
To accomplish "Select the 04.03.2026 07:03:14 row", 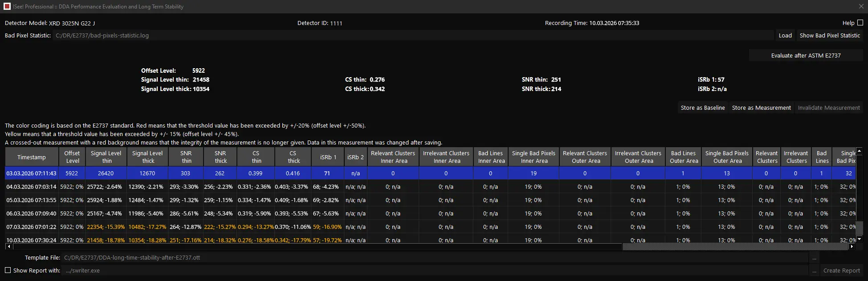I will pos(431,186).
